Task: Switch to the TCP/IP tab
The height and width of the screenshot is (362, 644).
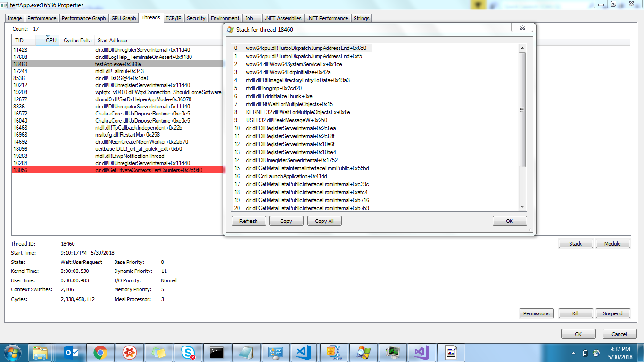Action: 173,18
